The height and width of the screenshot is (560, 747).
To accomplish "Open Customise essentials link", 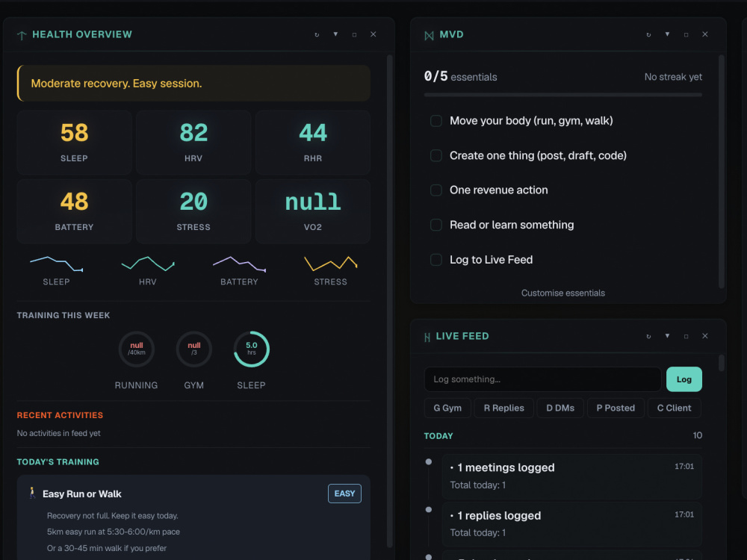I will pos(562,293).
